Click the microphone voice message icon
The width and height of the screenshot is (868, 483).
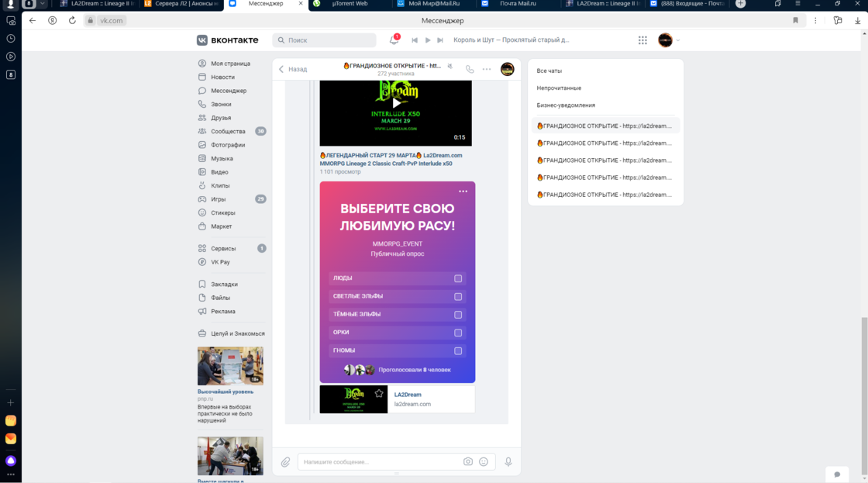click(508, 462)
